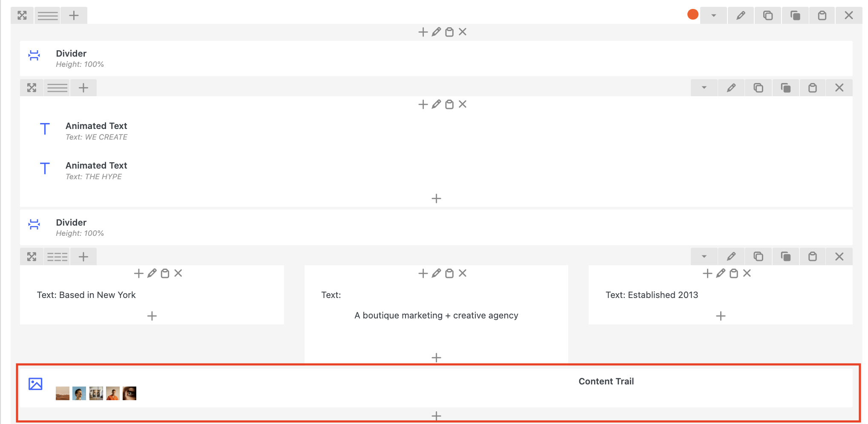Click the orange color indicator on top row
Image resolution: width=868 pixels, height=424 pixels.
tap(693, 15)
